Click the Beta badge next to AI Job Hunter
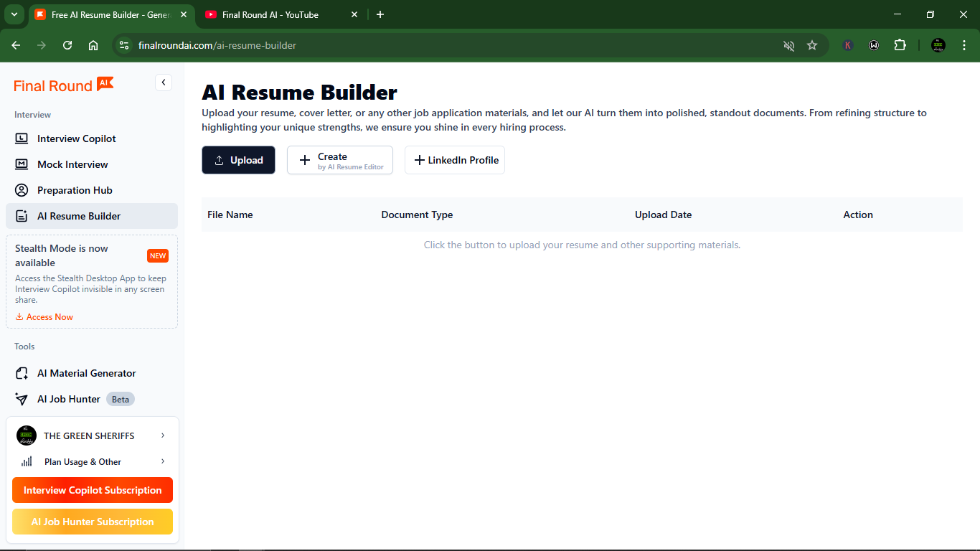Screen dimensions: 980x551 click(121, 399)
